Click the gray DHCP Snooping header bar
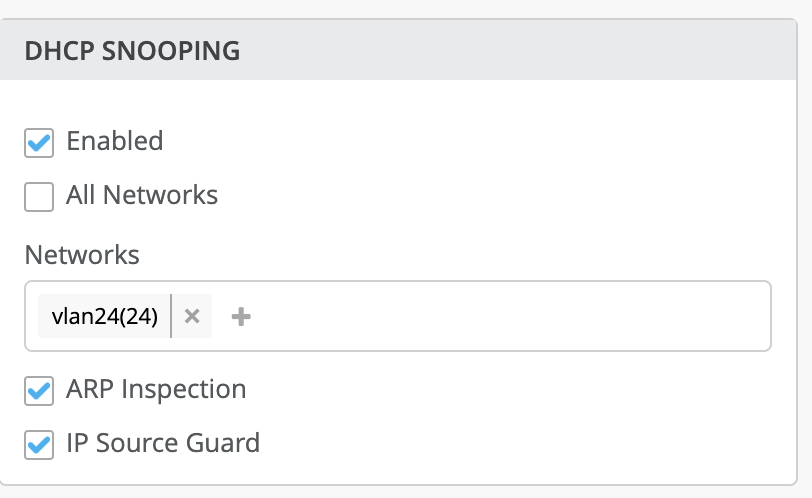The width and height of the screenshot is (812, 498). (500, 50)
